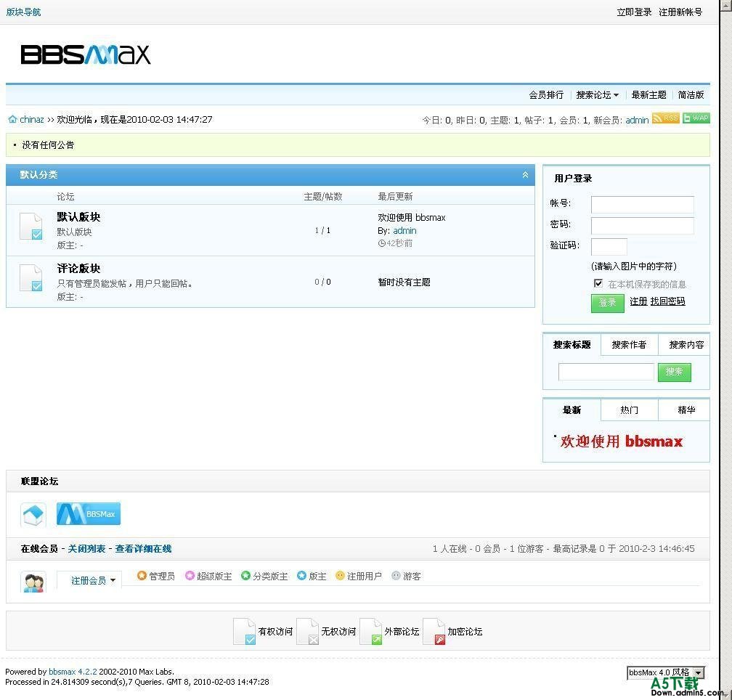Click the home icon beside chinaz

(12, 120)
